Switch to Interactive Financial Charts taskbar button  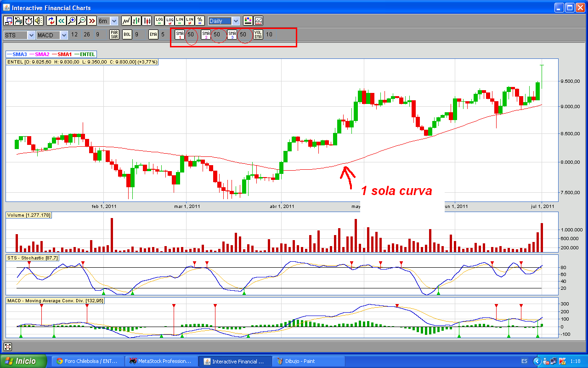(x=235, y=361)
